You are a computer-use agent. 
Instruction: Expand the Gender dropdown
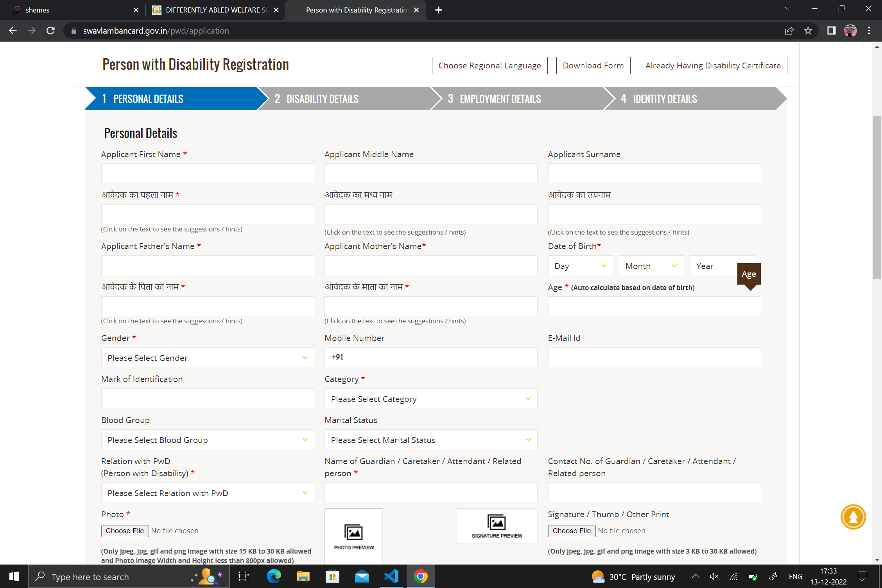[207, 357]
